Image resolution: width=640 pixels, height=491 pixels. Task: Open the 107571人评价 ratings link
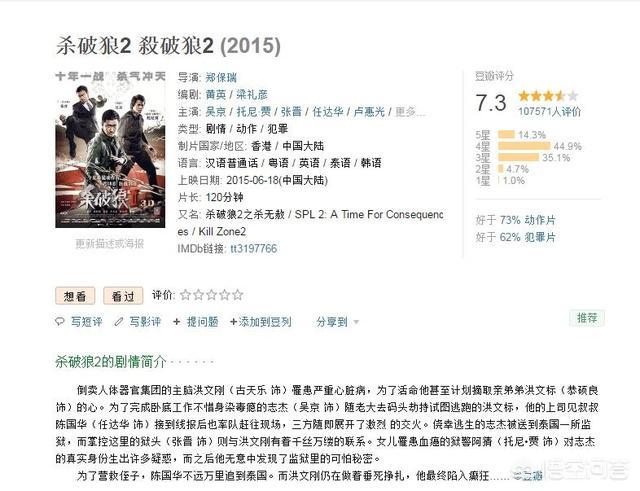[549, 111]
